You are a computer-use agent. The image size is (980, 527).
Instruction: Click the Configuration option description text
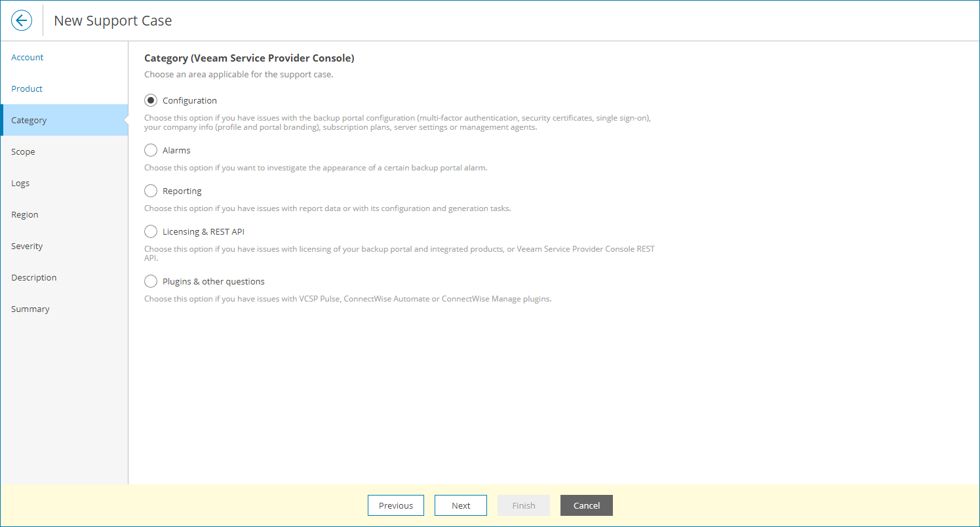coord(397,123)
